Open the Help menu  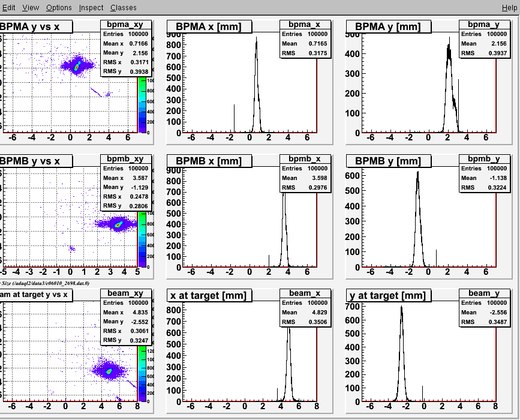(x=509, y=7)
